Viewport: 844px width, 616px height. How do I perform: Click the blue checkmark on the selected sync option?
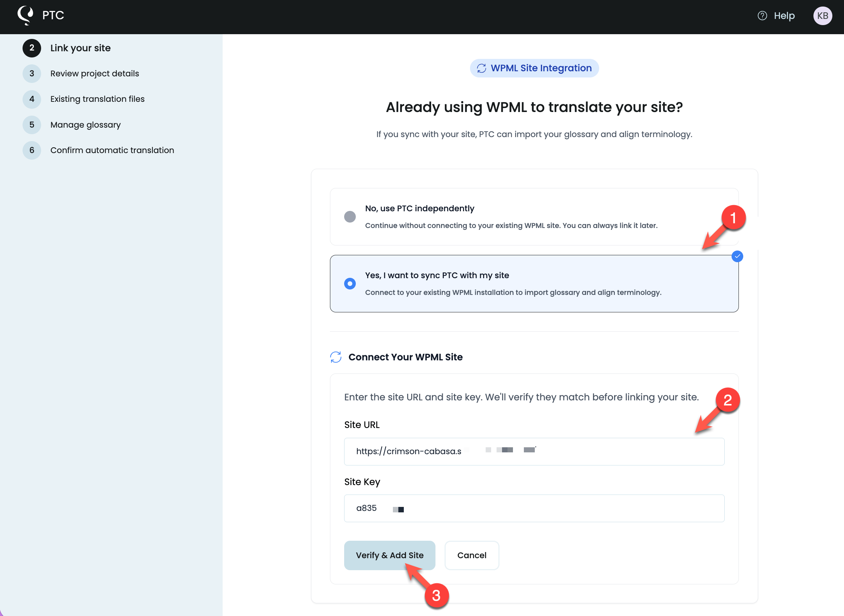click(737, 256)
